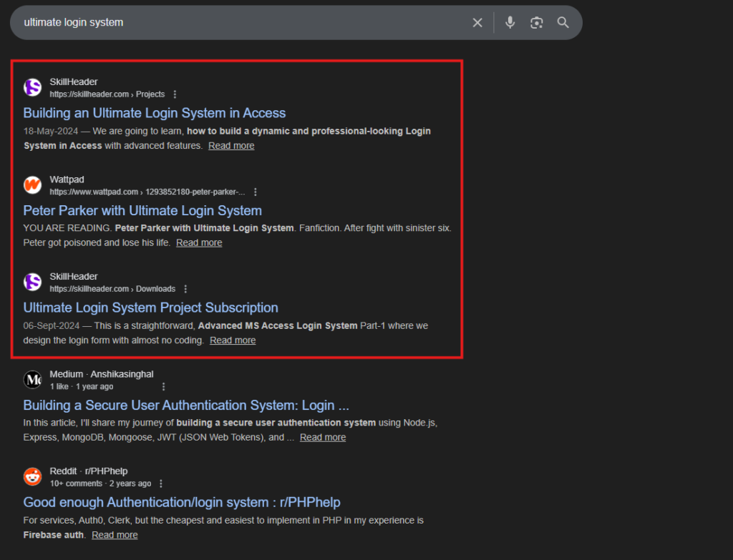Click the Medium site favicon
The height and width of the screenshot is (560, 733).
33,380
